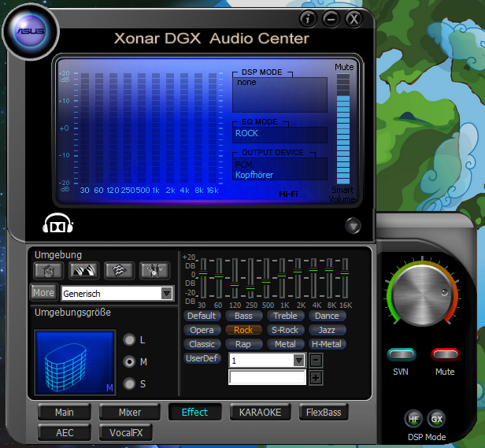Image resolution: width=485 pixels, height=448 pixels.
Task: Adjust the 2K equalizer slider
Action: 298,272
